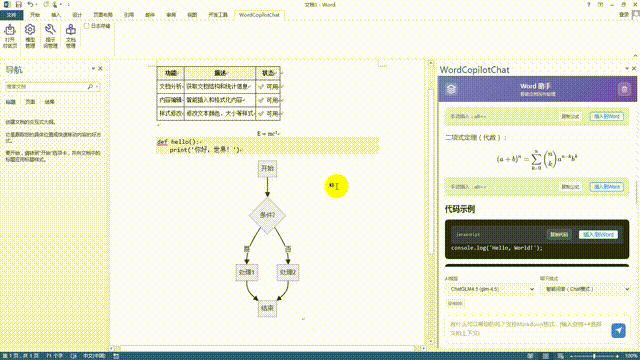Open 文档管理 document management
The height and width of the screenshot is (360, 640).
coord(71,36)
